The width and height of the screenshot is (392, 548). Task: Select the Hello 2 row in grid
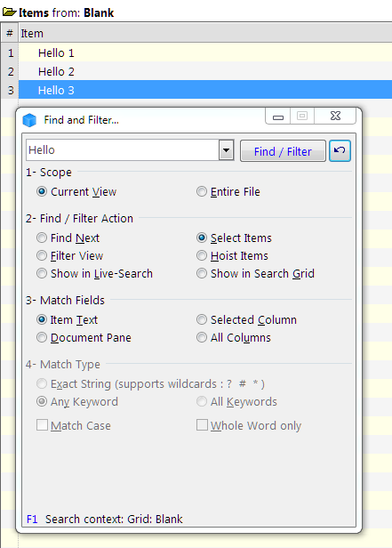tap(205, 71)
